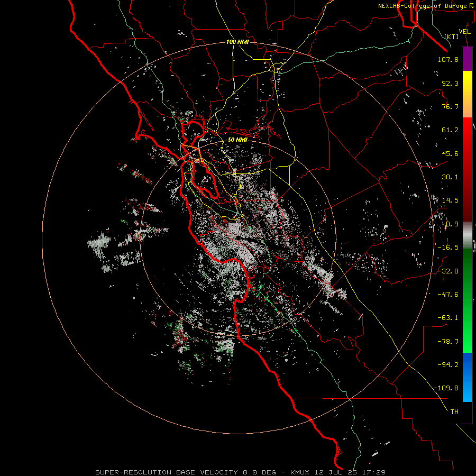Screen dimensions: 476x476
Task: Click the 50 NMI range ring label
Action: [237, 140]
